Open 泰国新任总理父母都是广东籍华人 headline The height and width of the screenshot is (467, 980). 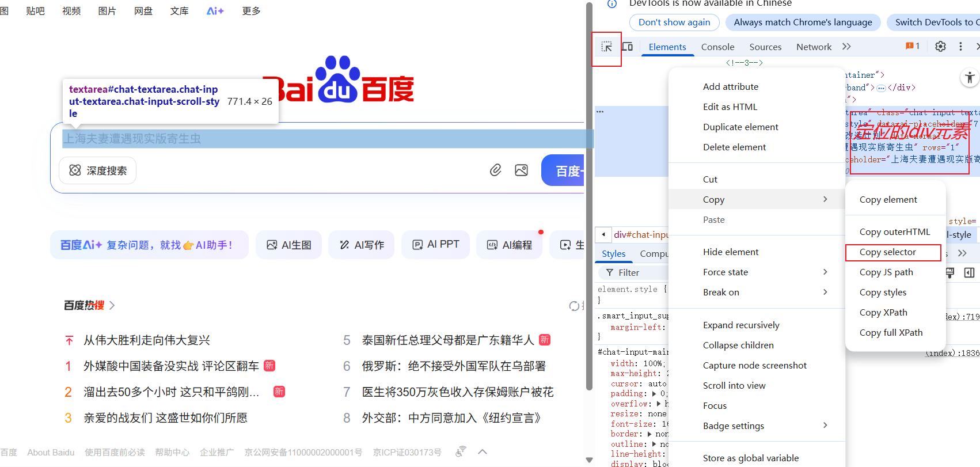pyautogui.click(x=448, y=340)
